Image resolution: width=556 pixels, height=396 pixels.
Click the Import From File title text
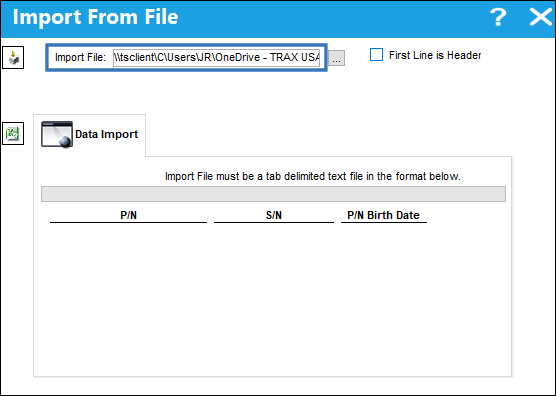coord(95,17)
